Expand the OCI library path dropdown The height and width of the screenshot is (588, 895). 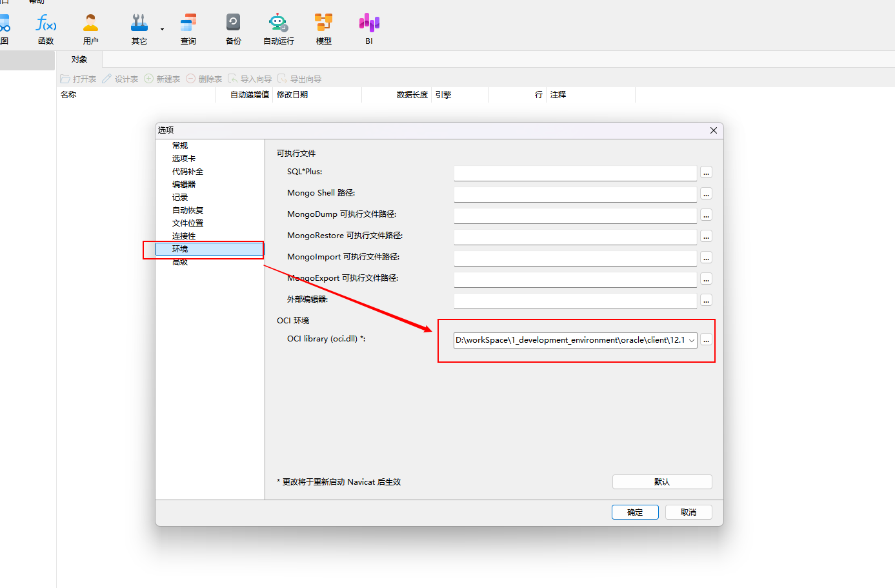click(691, 340)
